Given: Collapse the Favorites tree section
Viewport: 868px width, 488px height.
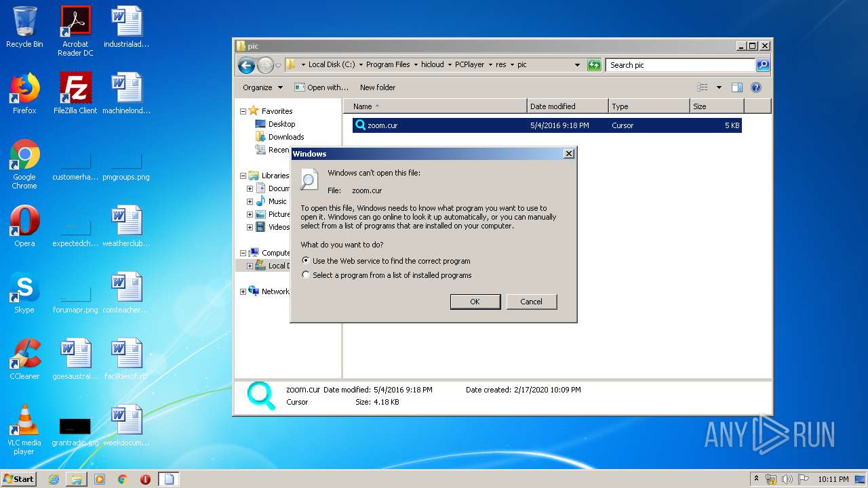Looking at the screenshot, I should (243, 111).
